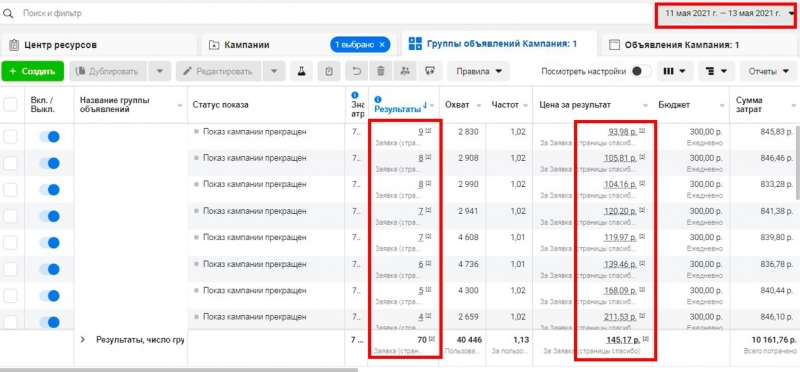
Task: Click the Сумма затрат column header
Action: [749, 105]
